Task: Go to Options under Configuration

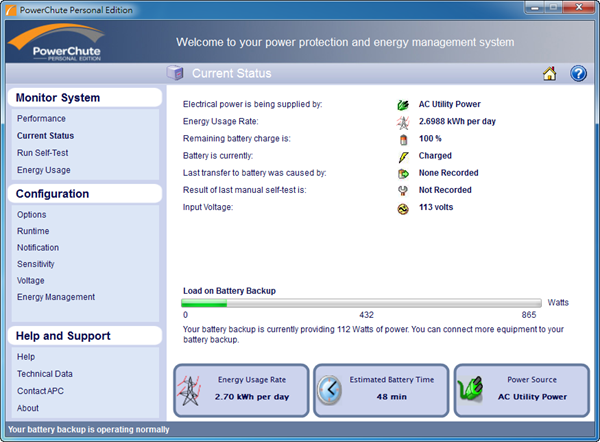Action: [32, 215]
